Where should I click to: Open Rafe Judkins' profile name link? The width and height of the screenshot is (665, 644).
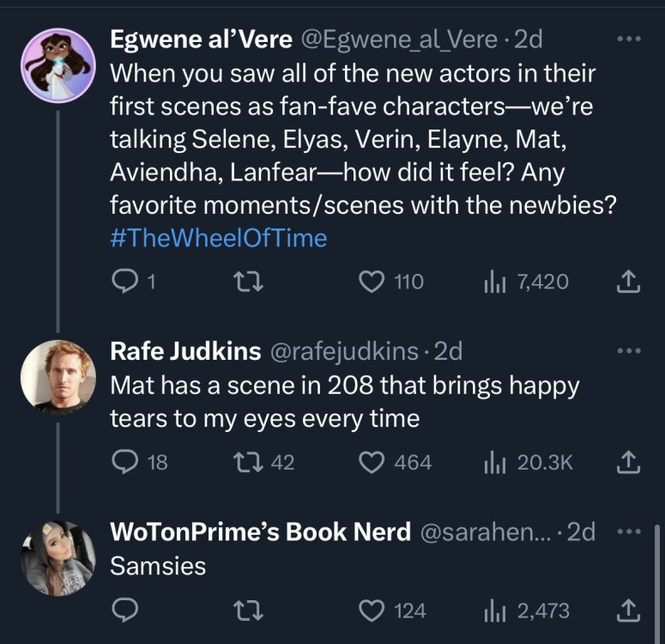coord(185,351)
